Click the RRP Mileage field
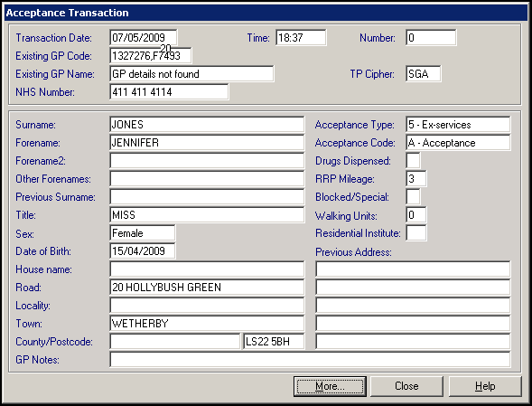 click(416, 179)
